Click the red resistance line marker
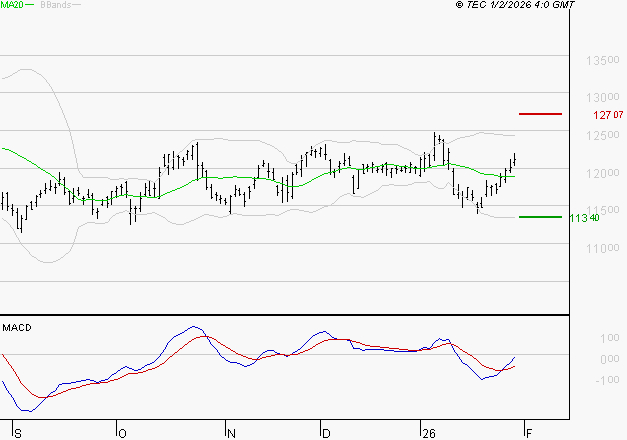627x440 pixels. click(x=541, y=114)
